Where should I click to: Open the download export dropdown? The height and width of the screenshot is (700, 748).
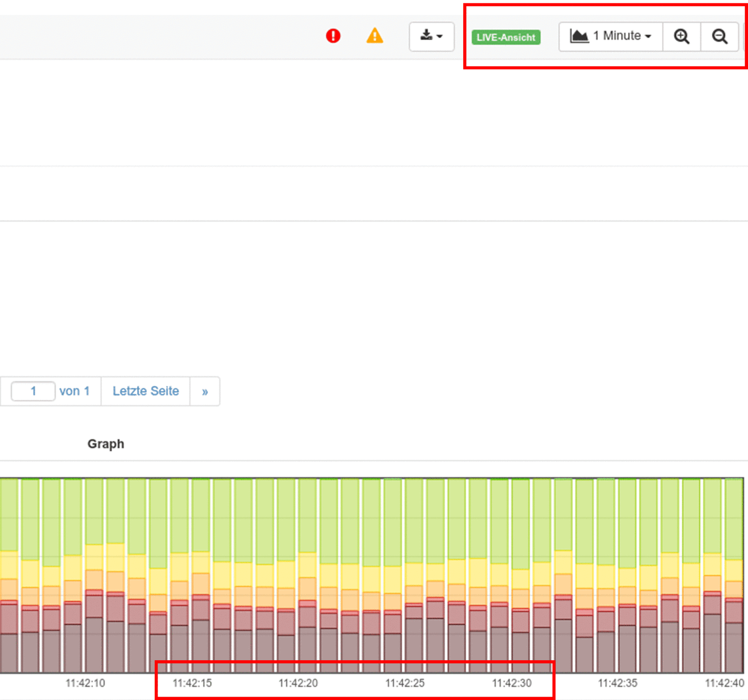(x=431, y=36)
